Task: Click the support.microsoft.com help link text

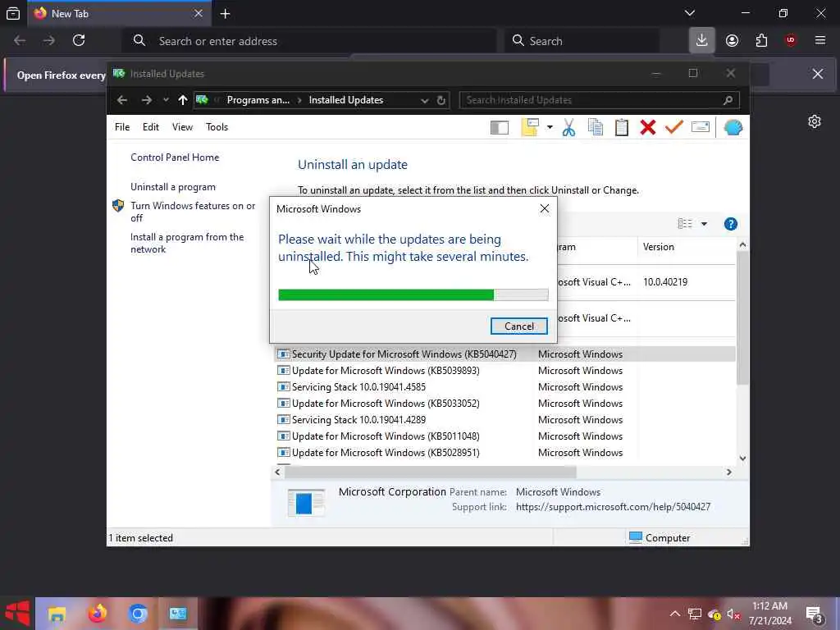Action: [x=613, y=507]
